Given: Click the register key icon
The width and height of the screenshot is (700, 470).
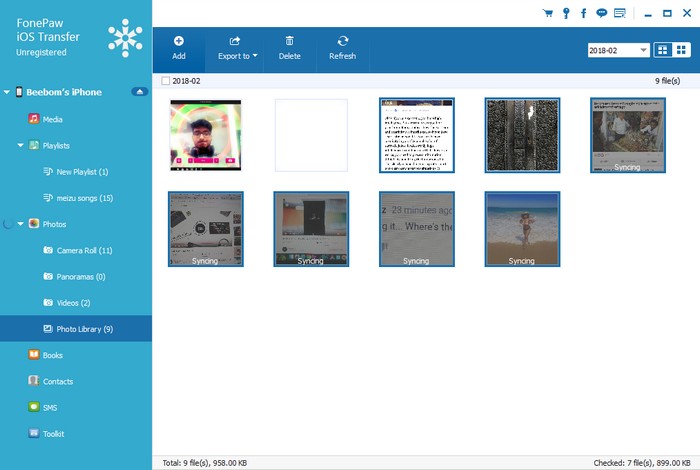Looking at the screenshot, I should tap(566, 13).
